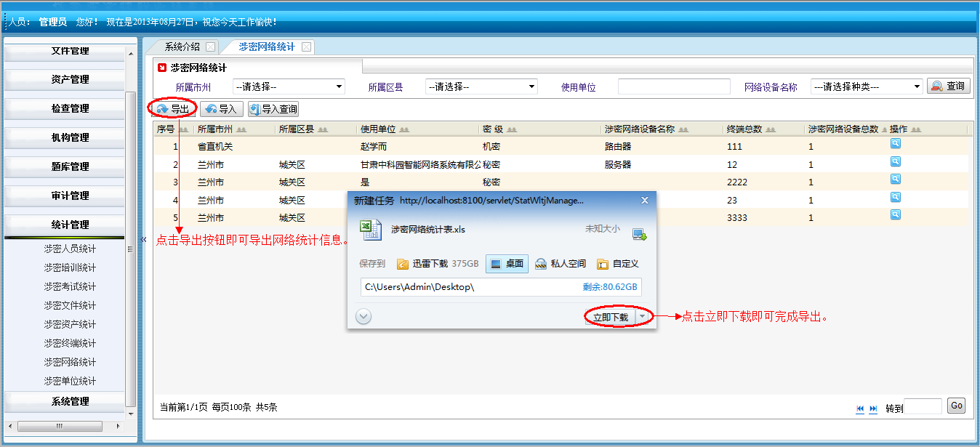Open 涉密人员统计 in sidebar
This screenshot has width=980, height=447.
pyautogui.click(x=70, y=249)
